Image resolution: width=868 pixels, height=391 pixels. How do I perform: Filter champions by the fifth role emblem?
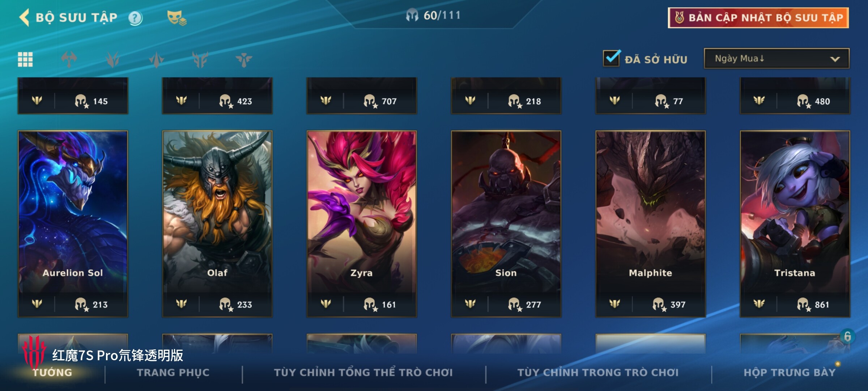pyautogui.click(x=244, y=59)
